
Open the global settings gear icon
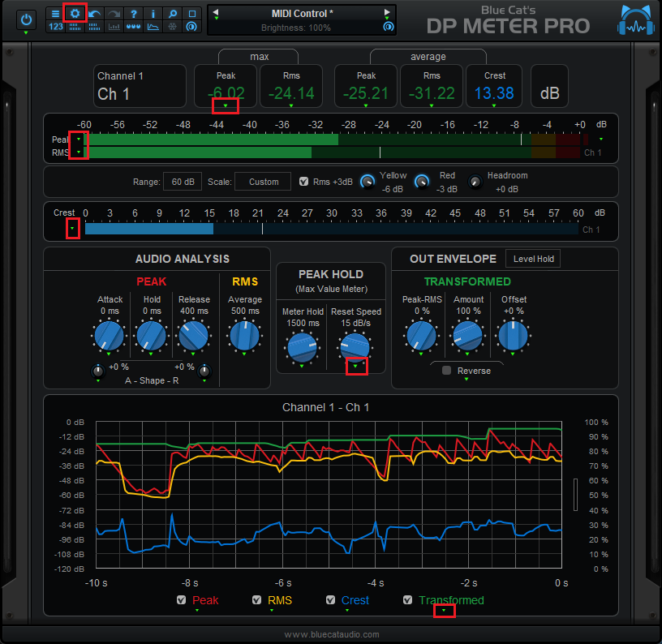pos(75,14)
